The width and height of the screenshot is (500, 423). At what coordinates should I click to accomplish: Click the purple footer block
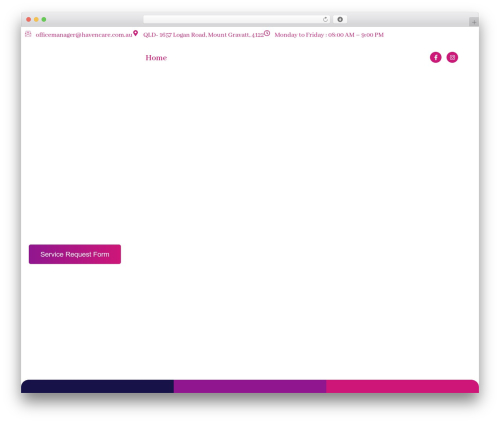click(250, 386)
